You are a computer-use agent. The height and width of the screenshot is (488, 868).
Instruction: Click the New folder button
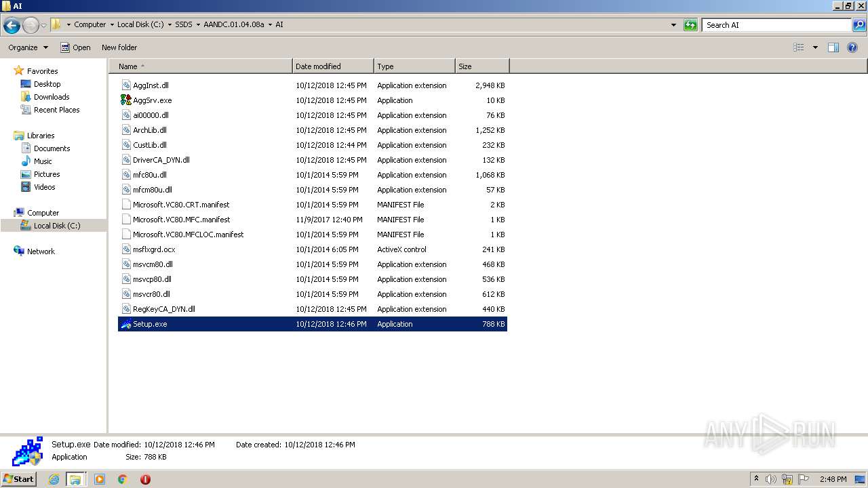click(x=119, y=47)
